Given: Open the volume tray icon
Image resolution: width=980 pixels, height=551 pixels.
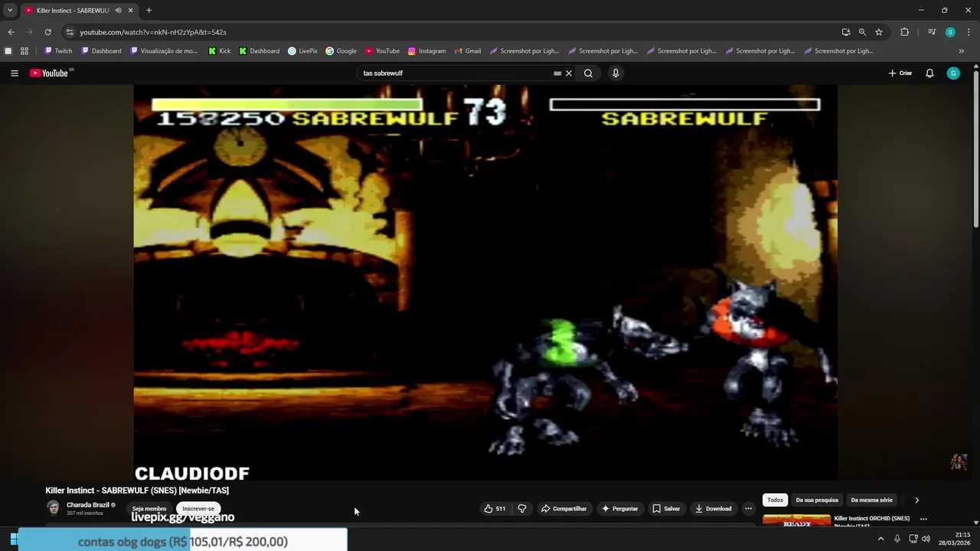Looking at the screenshot, I should [926, 539].
